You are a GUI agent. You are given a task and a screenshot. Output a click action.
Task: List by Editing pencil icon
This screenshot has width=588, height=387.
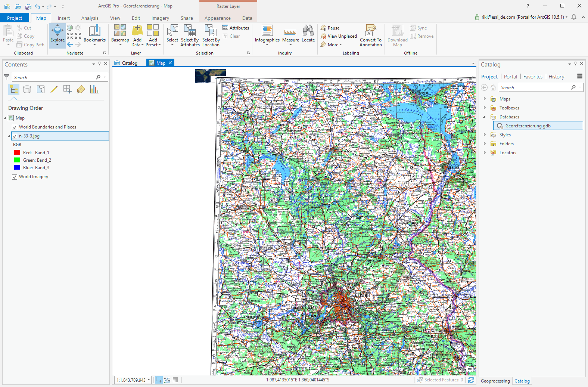(54, 89)
